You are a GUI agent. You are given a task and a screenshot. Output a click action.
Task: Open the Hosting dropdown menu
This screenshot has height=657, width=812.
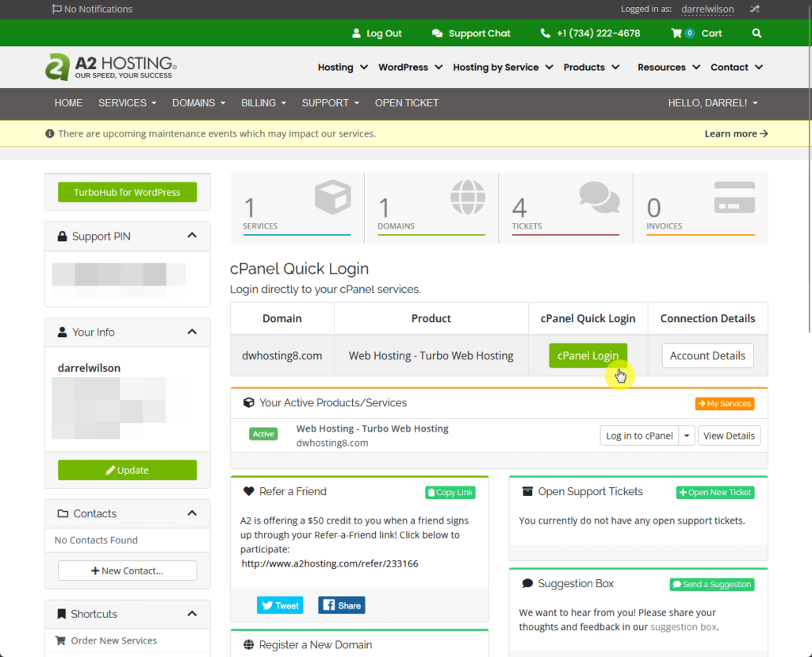coord(343,67)
